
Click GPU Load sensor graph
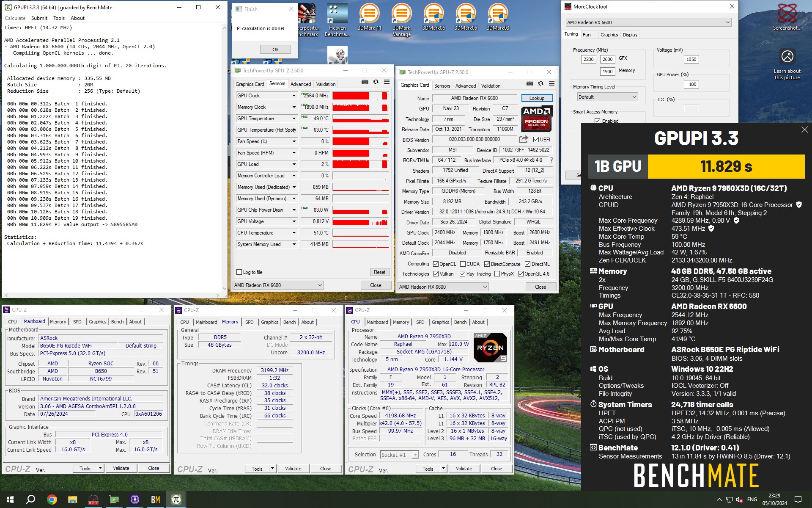click(x=360, y=164)
